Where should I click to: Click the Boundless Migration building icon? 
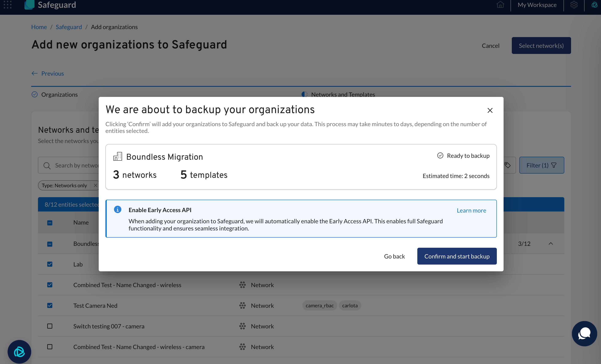(118, 157)
